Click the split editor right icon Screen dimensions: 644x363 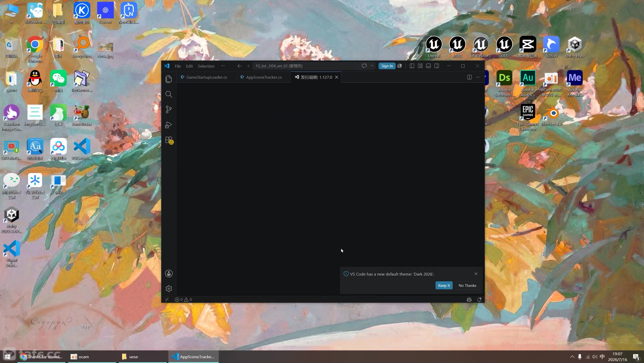tap(469, 77)
